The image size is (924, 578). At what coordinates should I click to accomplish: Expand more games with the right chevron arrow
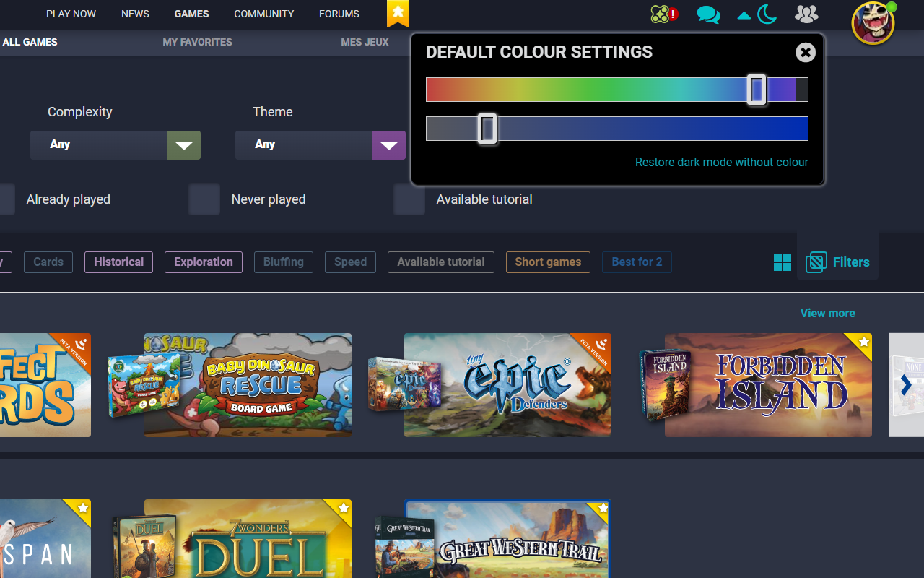pyautogui.click(x=906, y=385)
